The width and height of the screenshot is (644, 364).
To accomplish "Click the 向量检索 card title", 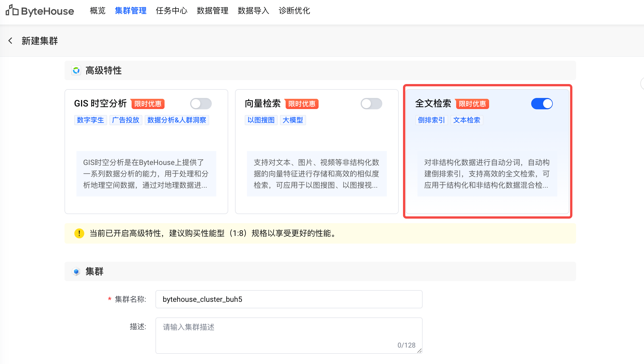I will point(263,103).
